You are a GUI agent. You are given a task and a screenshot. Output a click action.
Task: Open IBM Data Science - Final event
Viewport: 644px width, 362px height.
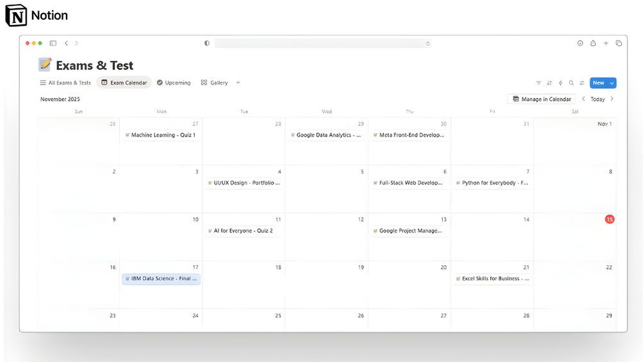click(x=161, y=279)
